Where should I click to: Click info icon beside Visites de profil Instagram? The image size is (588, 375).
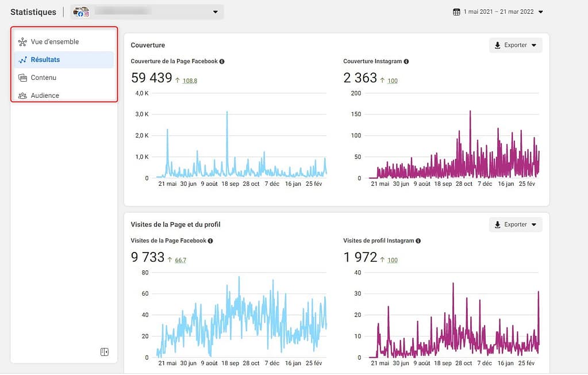click(418, 241)
